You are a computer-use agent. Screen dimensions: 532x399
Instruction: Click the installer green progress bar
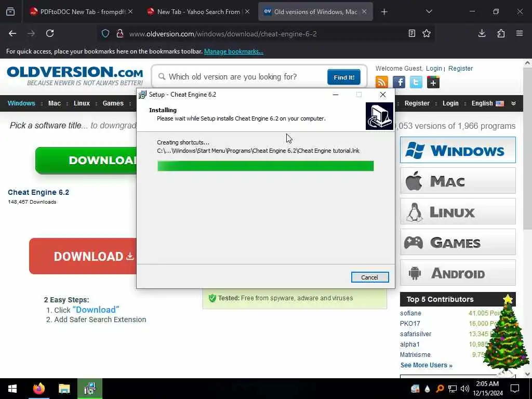pyautogui.click(x=265, y=166)
